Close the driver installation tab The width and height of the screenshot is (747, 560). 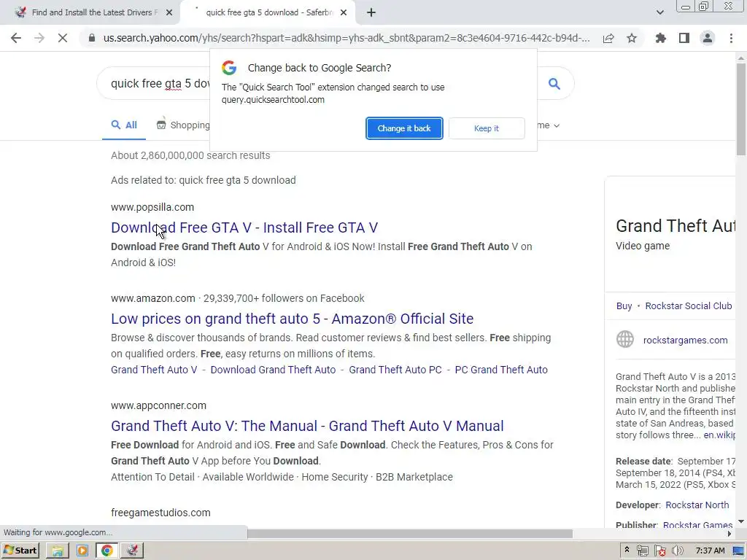pos(169,13)
